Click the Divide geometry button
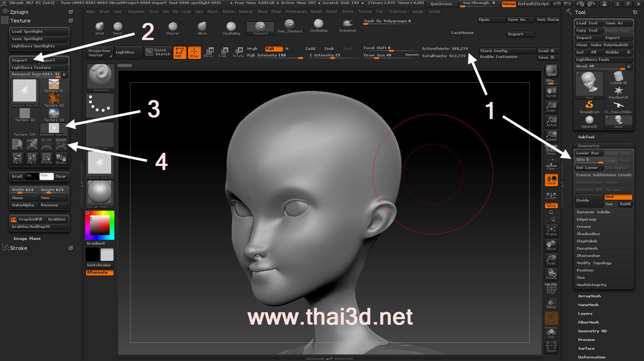The width and height of the screenshot is (644, 361). pyautogui.click(x=588, y=201)
